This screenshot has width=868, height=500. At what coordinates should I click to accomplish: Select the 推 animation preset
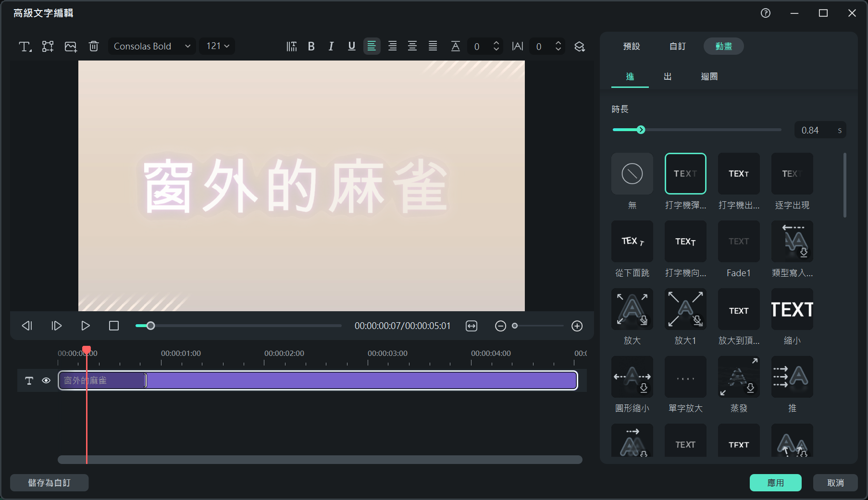click(x=792, y=377)
